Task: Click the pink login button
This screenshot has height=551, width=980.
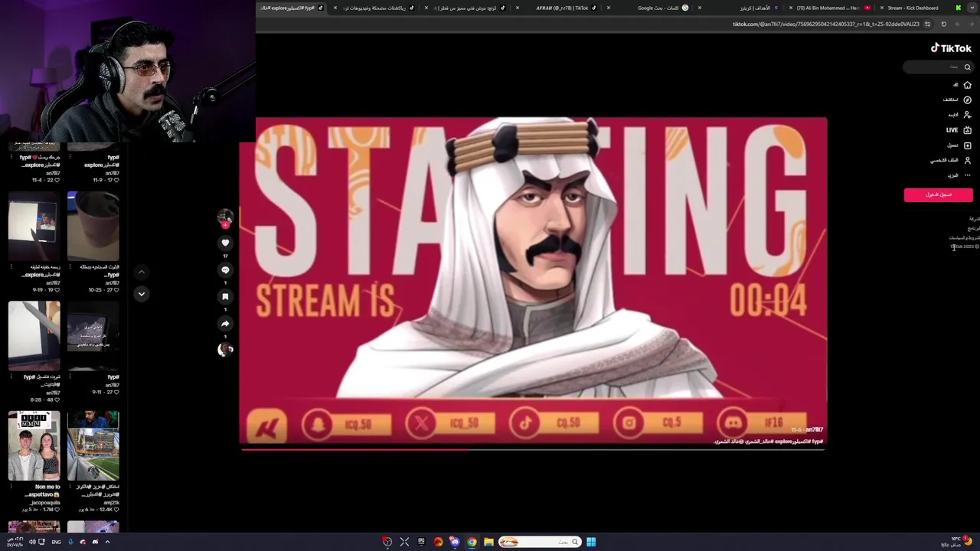Action: (x=938, y=194)
